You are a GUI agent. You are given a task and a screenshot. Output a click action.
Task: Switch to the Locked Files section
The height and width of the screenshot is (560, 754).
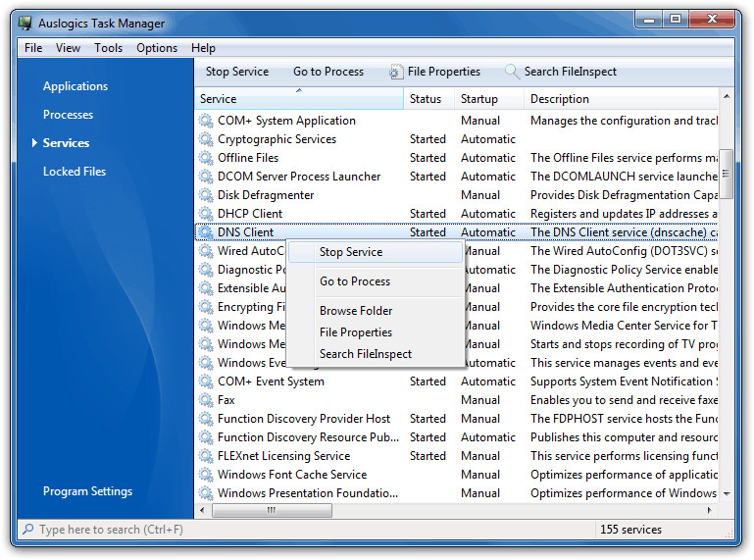click(x=75, y=172)
